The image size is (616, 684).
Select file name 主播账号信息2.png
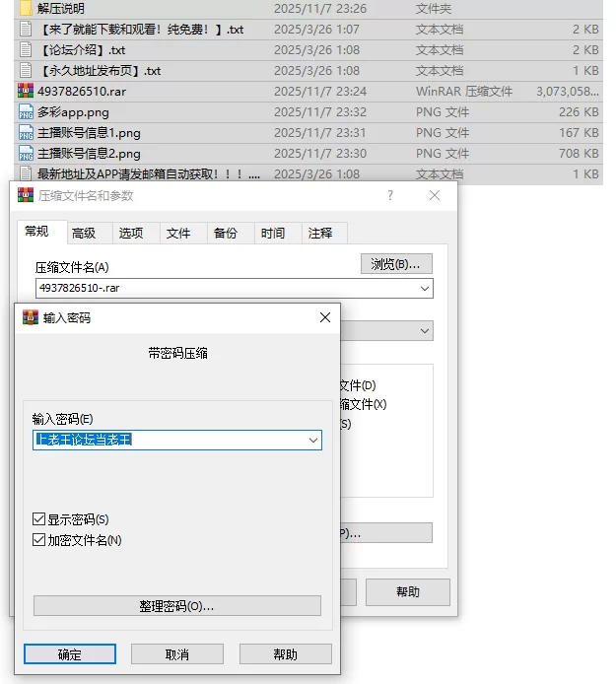coord(89,154)
